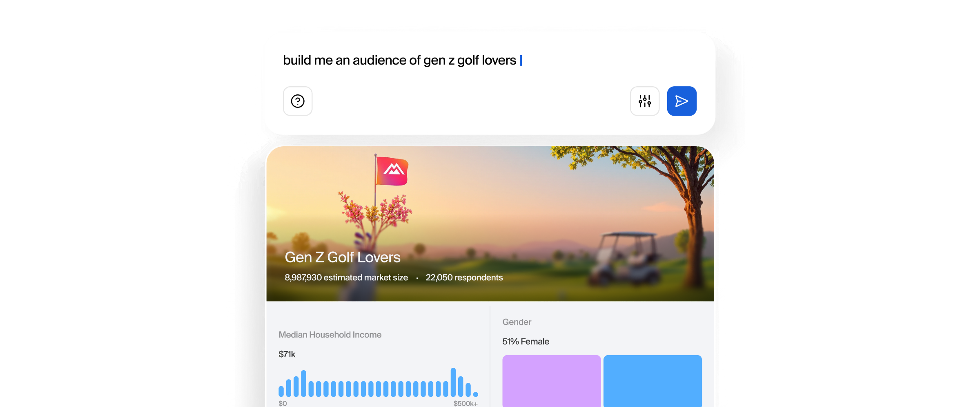This screenshot has height=407, width=980.
Task: Select the blue male gender bar
Action: click(653, 381)
